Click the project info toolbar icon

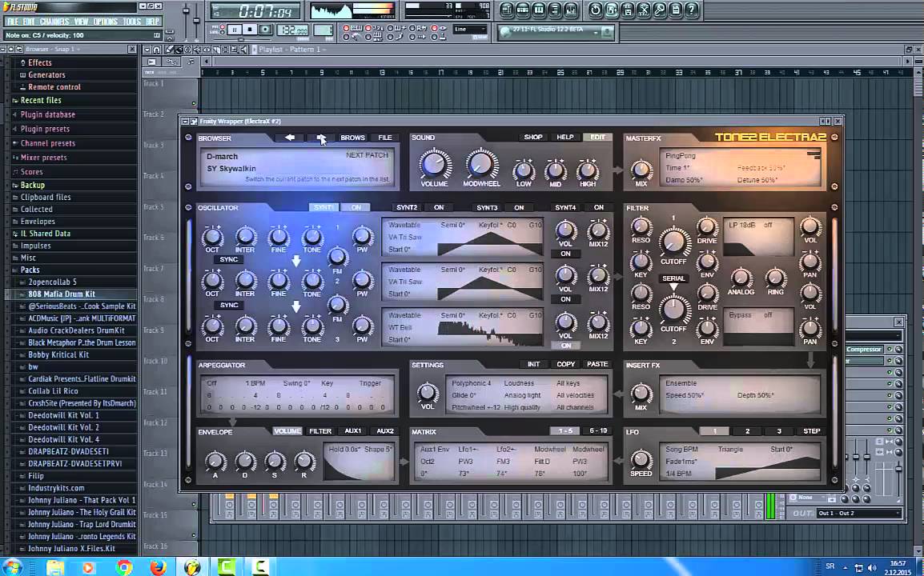coord(675,10)
